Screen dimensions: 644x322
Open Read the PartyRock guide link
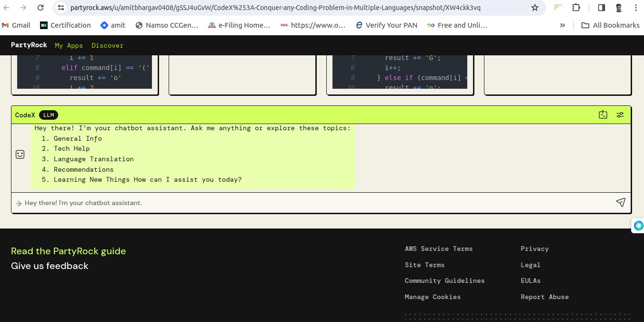point(68,251)
